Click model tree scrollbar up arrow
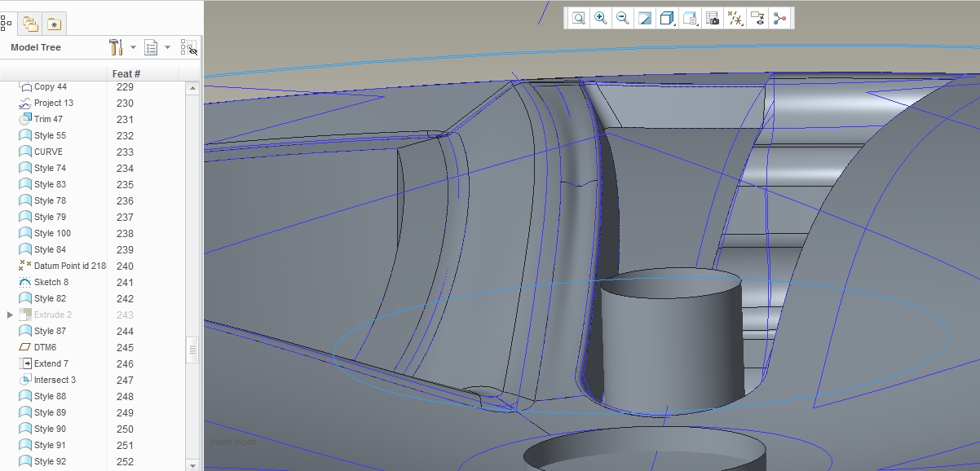Viewport: 980px width, 471px height. (192, 87)
